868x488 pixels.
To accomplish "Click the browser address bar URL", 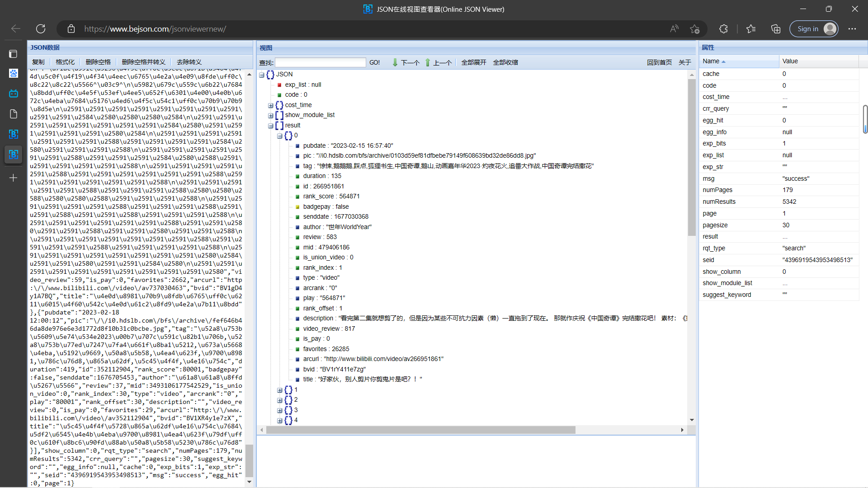I will (155, 29).
